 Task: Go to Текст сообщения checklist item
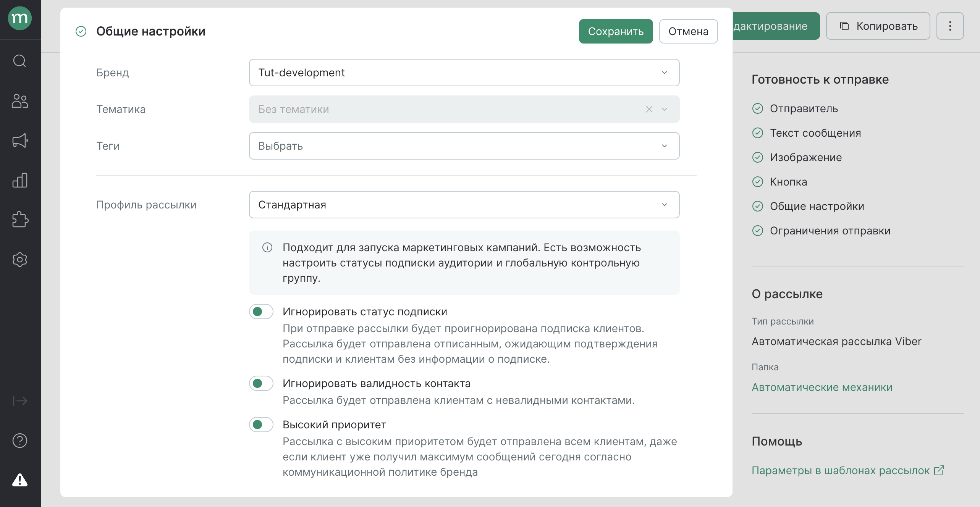[815, 133]
